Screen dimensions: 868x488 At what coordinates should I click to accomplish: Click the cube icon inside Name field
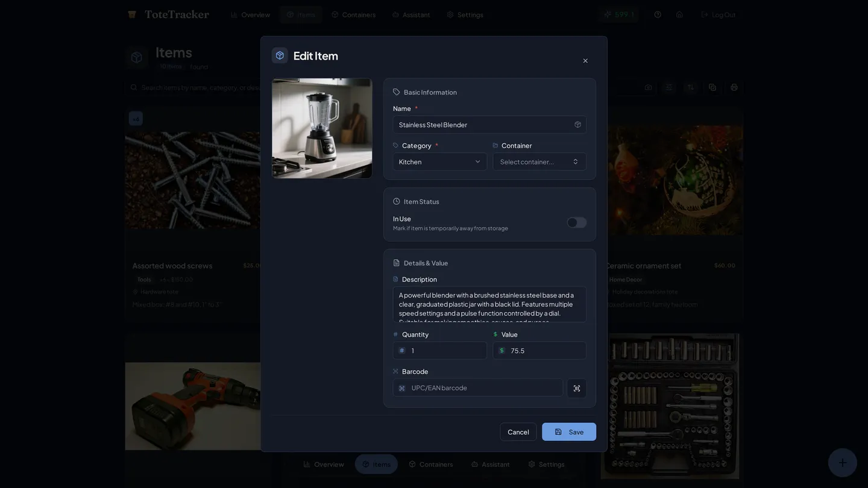pos(577,125)
